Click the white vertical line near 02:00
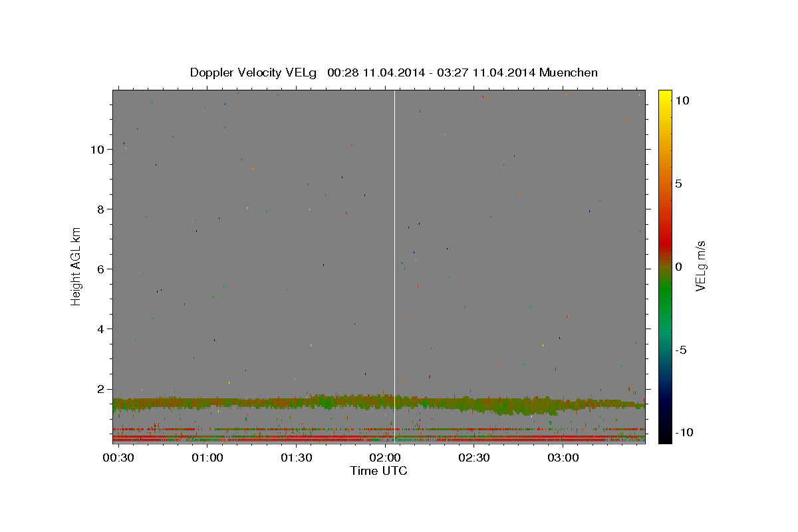Screen dimensions: 798x532 click(395, 266)
